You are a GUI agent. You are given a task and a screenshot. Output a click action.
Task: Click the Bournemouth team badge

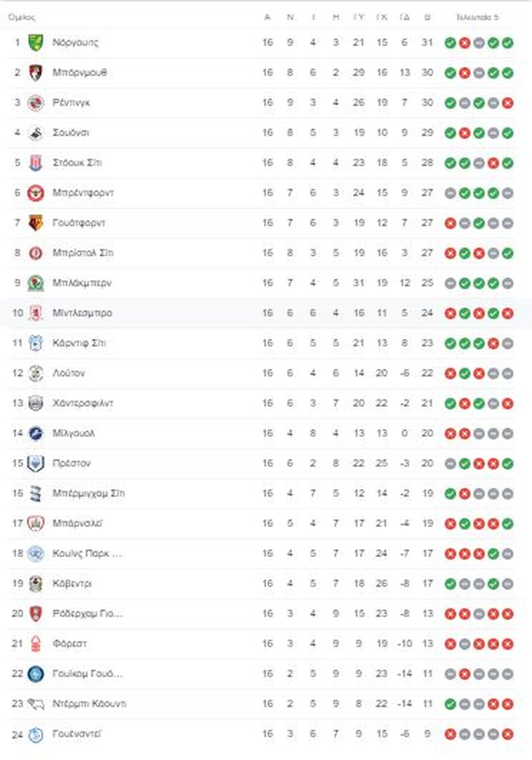click(x=35, y=73)
